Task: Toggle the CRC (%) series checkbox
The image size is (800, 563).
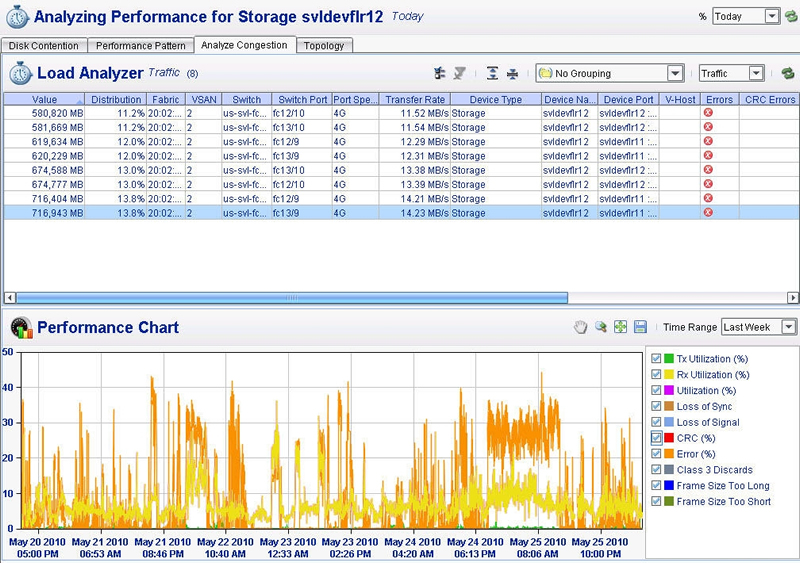Action: [656, 438]
